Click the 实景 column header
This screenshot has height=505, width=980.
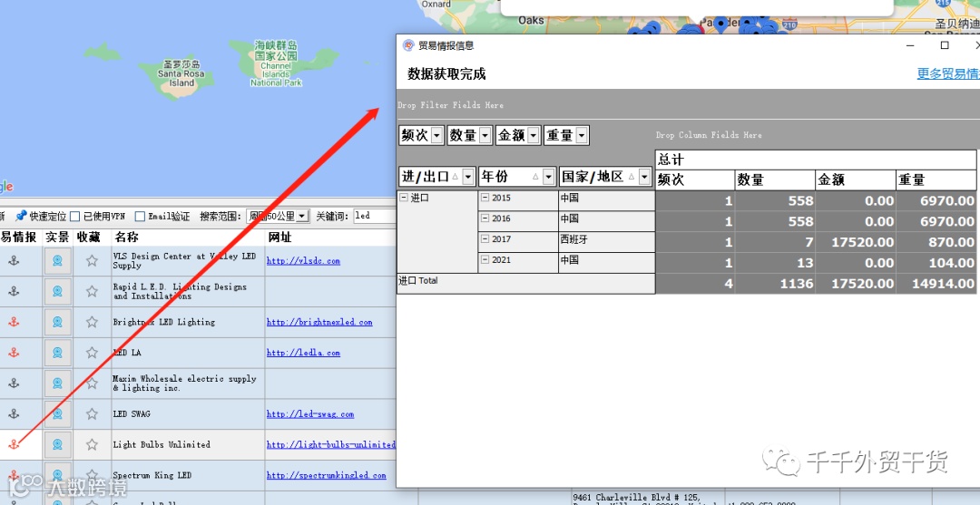pos(57,238)
